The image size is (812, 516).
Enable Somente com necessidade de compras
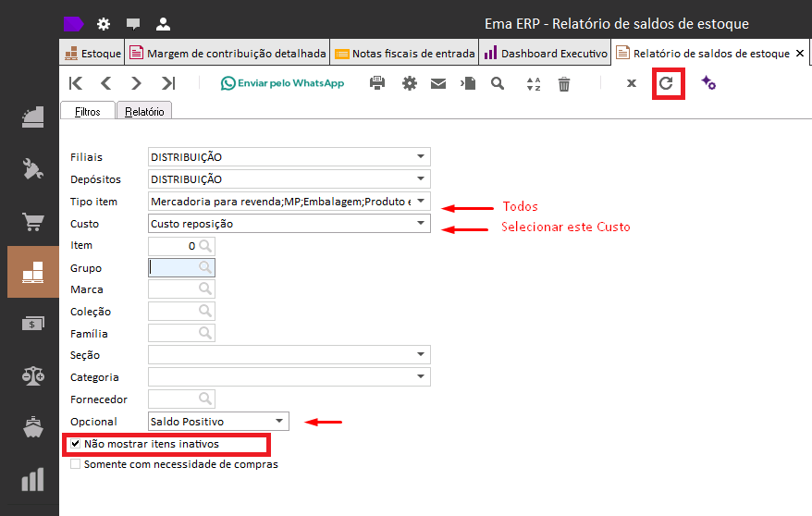pos(76,464)
